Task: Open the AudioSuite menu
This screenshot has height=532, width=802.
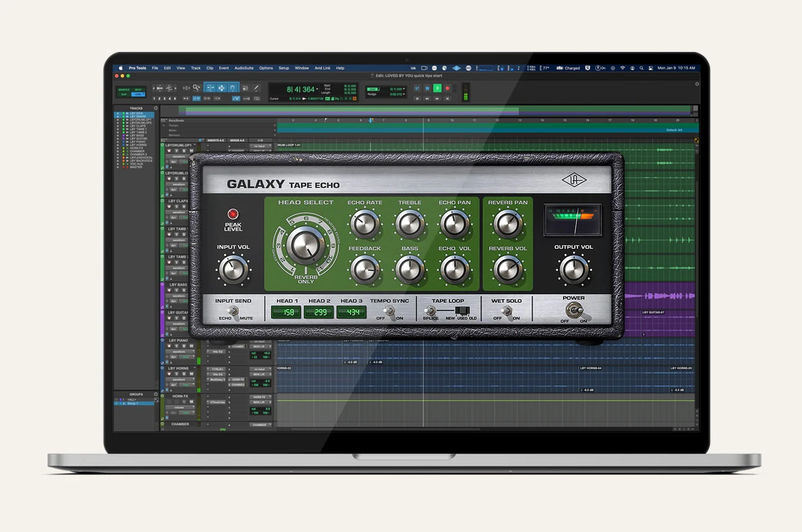Action: [244, 68]
